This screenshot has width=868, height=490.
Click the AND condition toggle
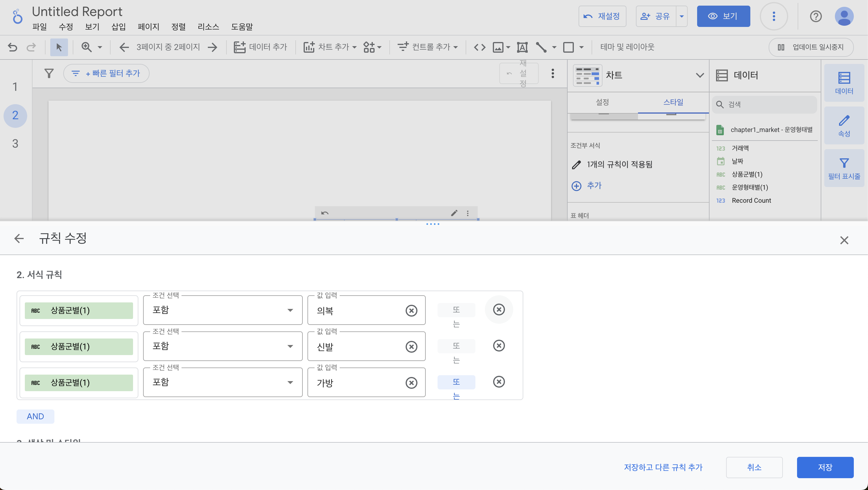(x=35, y=417)
